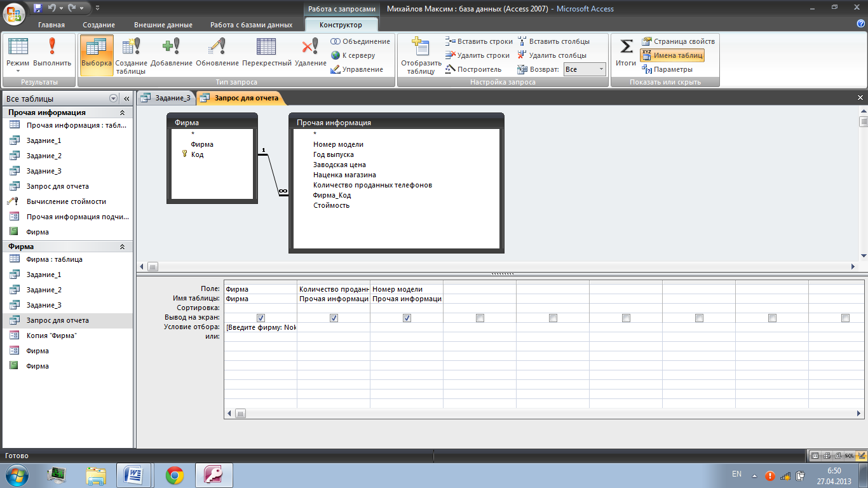Save using quick access toolbar icon

click(x=38, y=9)
